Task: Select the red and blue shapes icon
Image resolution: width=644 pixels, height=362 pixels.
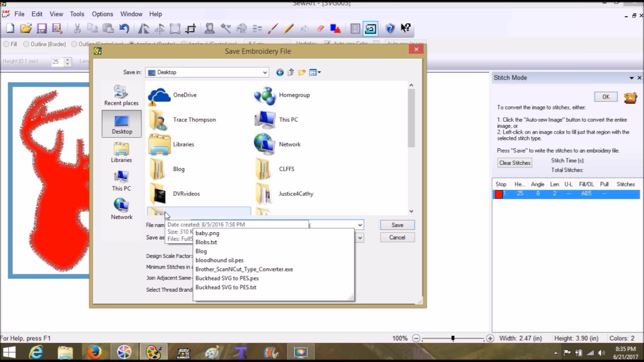Action: [x=336, y=29]
